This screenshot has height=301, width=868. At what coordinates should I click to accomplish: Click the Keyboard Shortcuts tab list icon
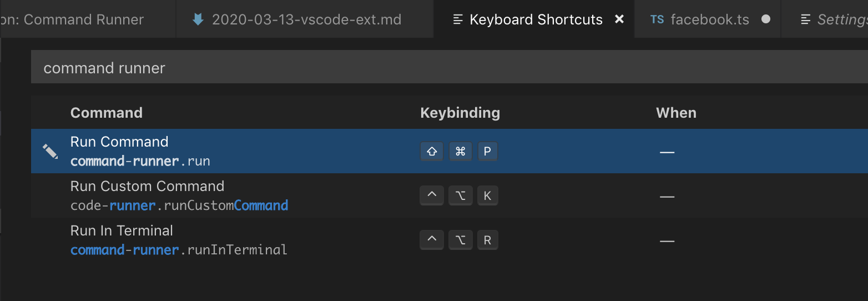[458, 19]
